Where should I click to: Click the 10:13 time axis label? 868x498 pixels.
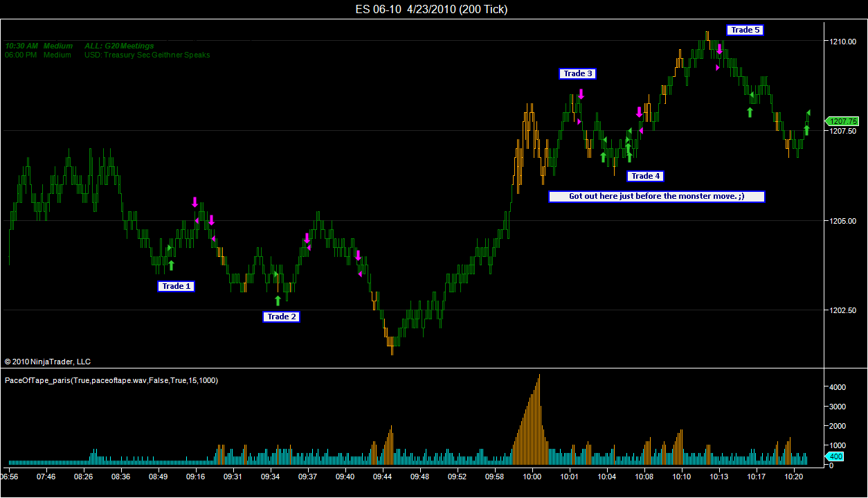pyautogui.click(x=719, y=477)
